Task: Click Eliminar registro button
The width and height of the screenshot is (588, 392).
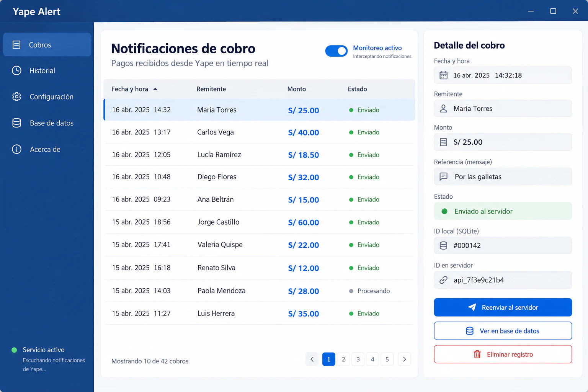Action: tap(503, 354)
